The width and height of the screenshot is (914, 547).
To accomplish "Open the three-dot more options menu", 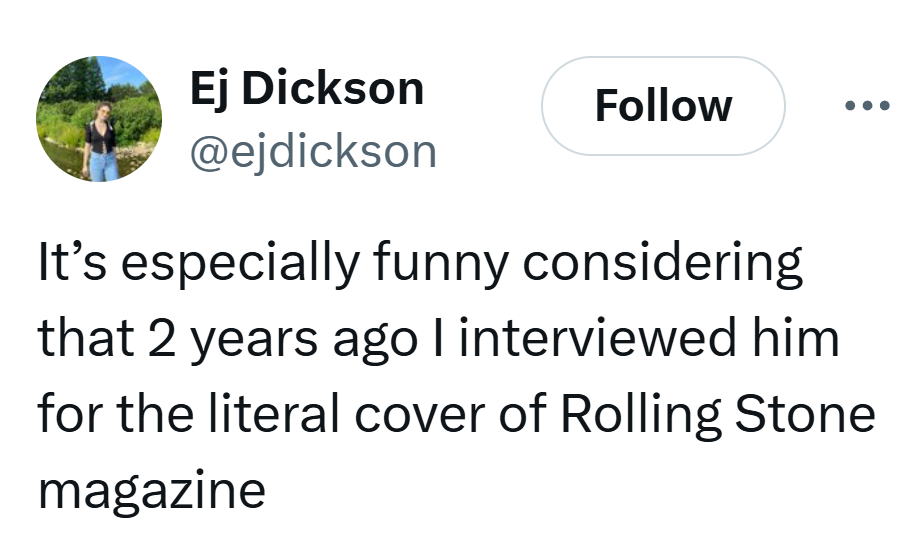I will pos(866,105).
